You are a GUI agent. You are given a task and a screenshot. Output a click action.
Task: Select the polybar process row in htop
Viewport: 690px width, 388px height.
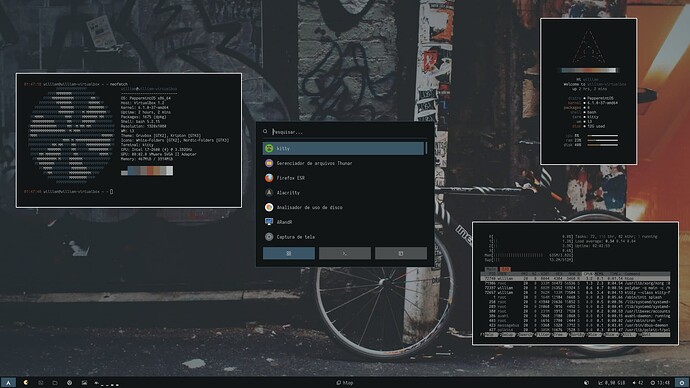575,288
